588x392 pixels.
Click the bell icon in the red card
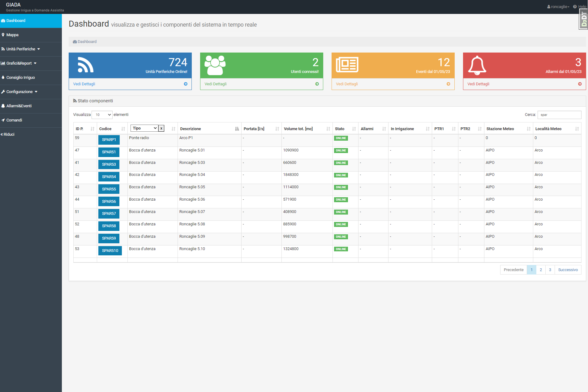pos(477,65)
